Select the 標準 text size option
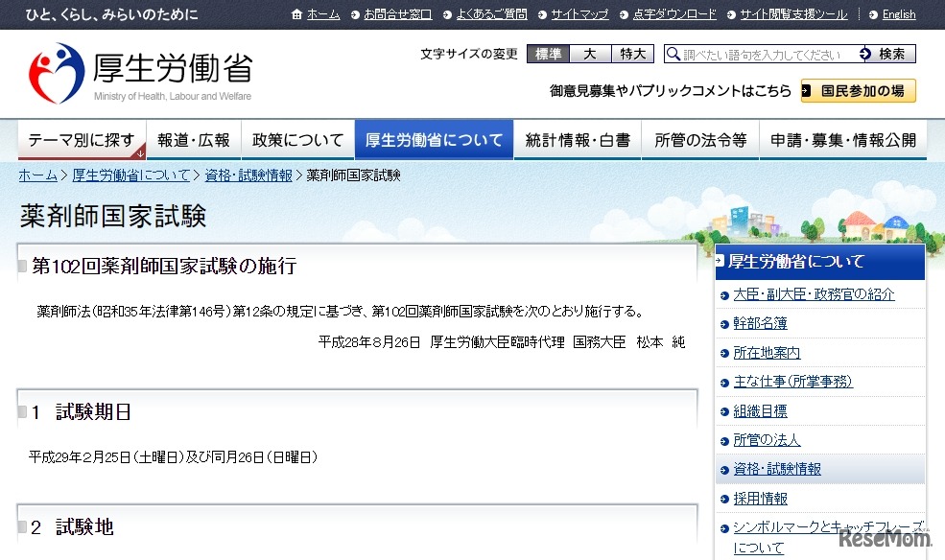This screenshot has height=560, width=945. [x=546, y=54]
